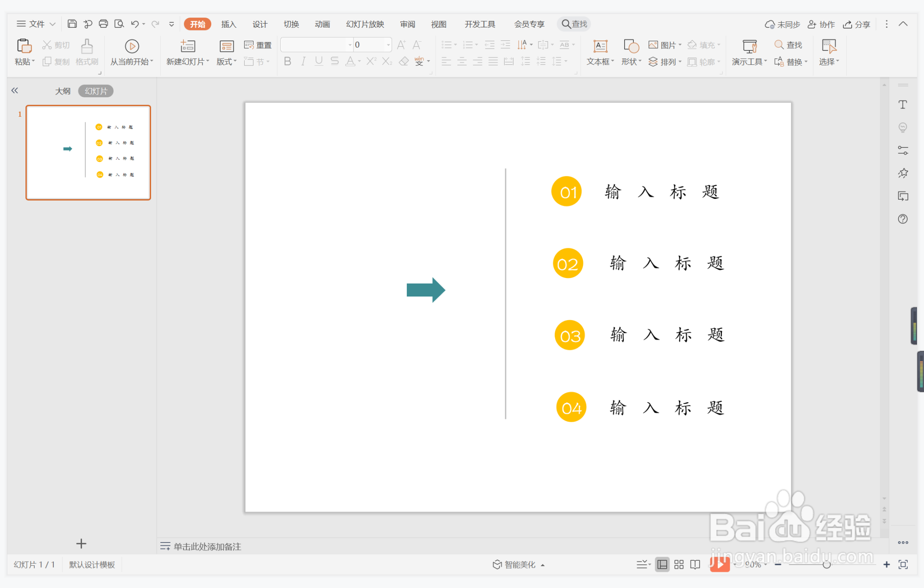Click the Print icon in quick access toolbar

click(x=103, y=24)
